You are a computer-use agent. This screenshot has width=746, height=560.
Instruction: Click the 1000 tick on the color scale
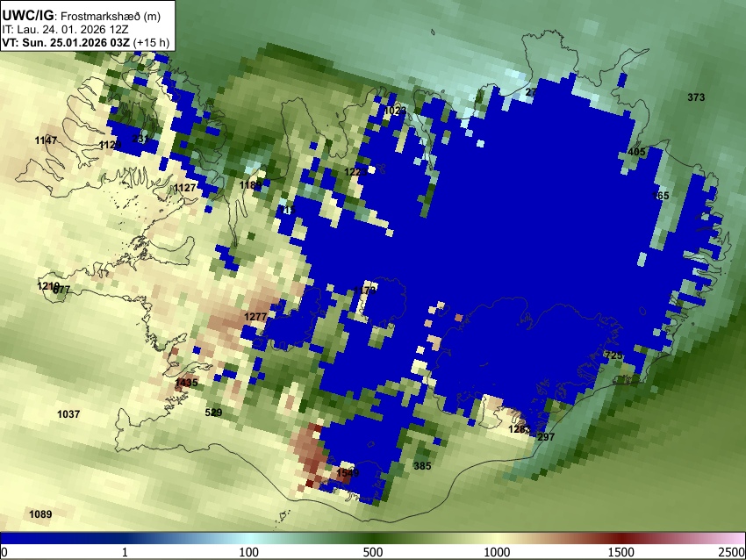point(497,552)
